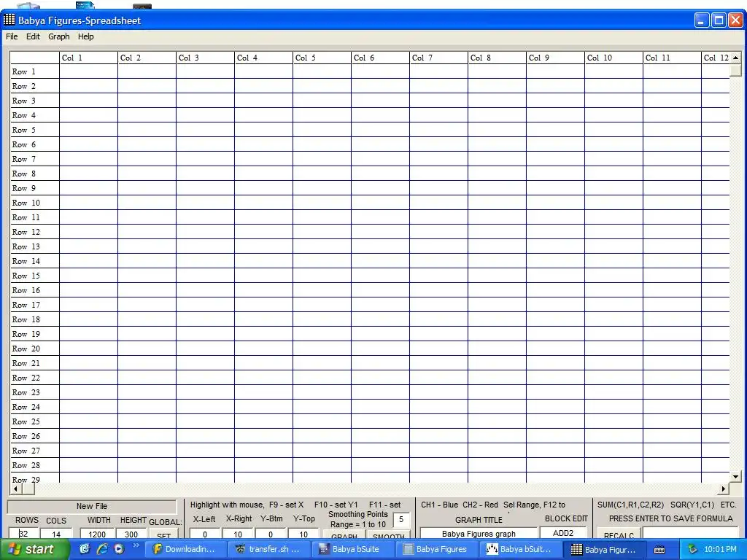747x560 pixels.
Task: Click the Col 5 column header
Action: [322, 58]
